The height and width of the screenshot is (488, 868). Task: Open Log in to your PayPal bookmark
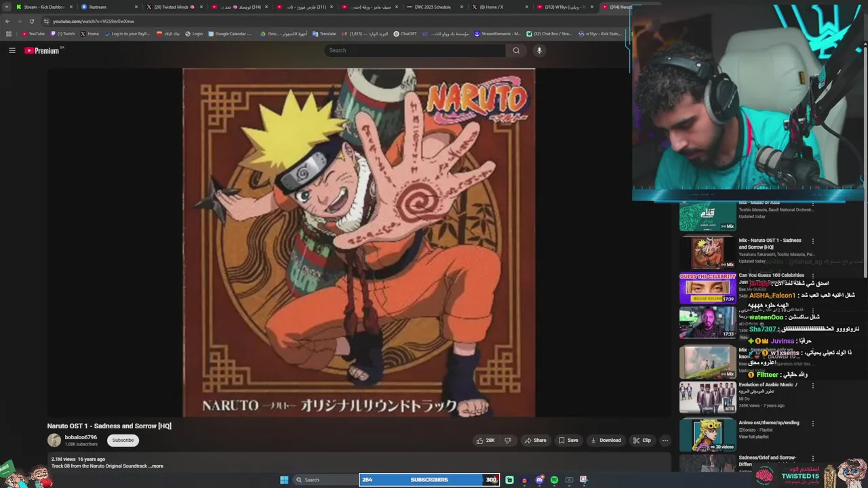pyautogui.click(x=127, y=34)
